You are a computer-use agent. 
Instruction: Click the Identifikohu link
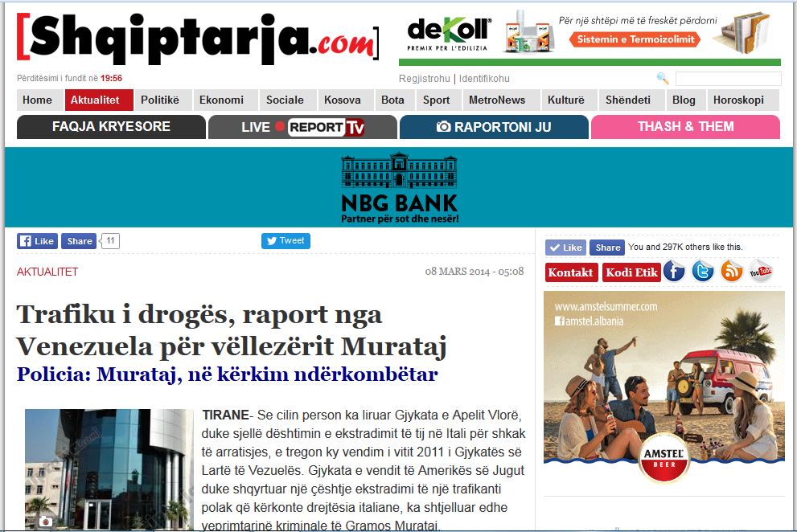pyautogui.click(x=484, y=79)
